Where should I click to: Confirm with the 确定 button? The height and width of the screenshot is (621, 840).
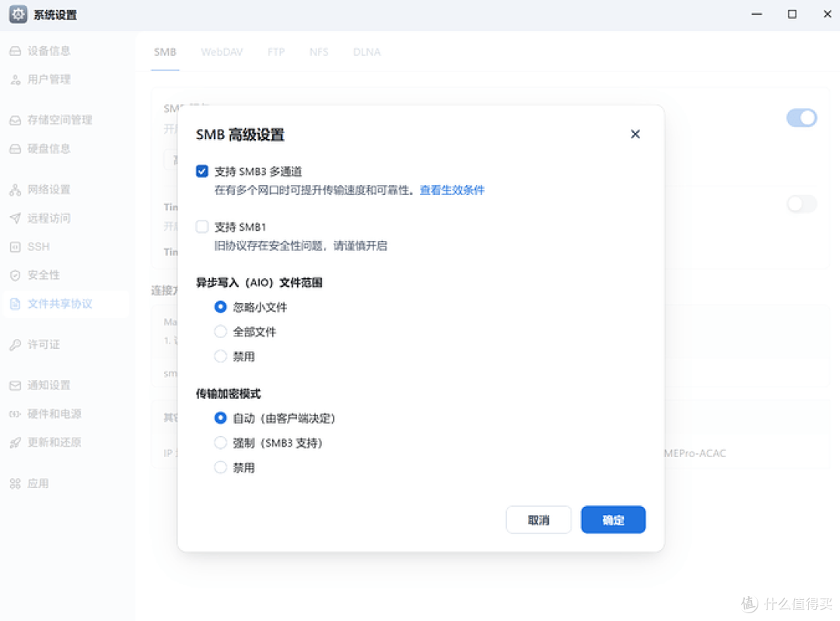coord(613,519)
